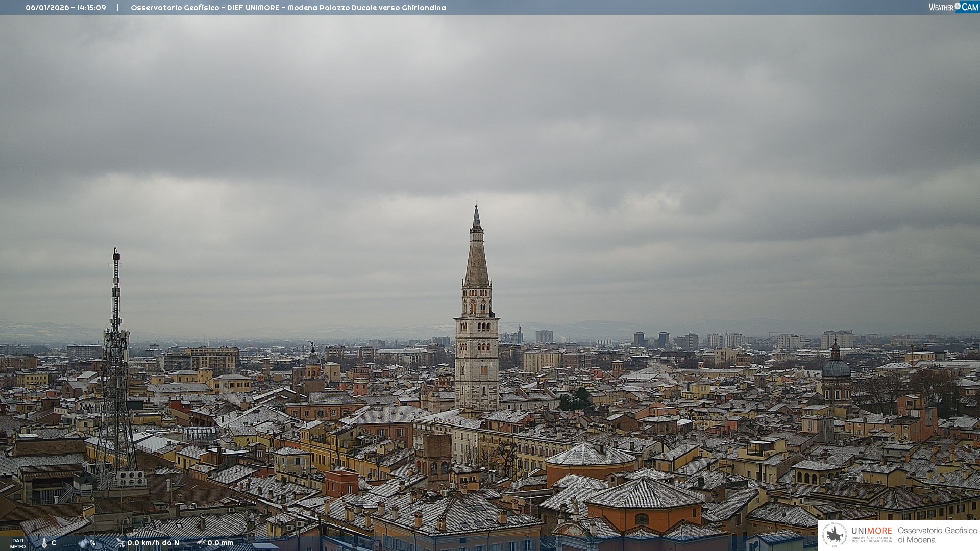Viewport: 980px width, 551px height.
Task: Click the WEATHER word in the top logo
Action: point(941,7)
